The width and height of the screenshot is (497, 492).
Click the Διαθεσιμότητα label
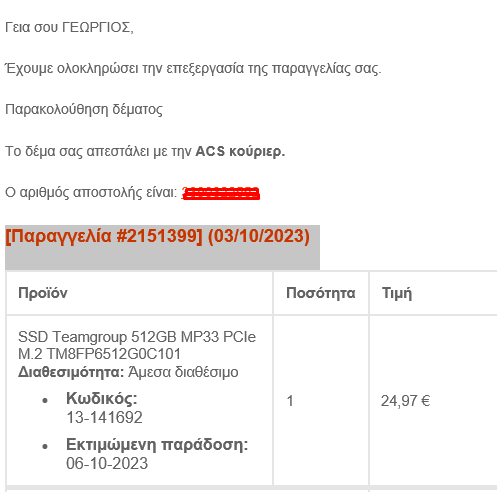tap(71, 372)
